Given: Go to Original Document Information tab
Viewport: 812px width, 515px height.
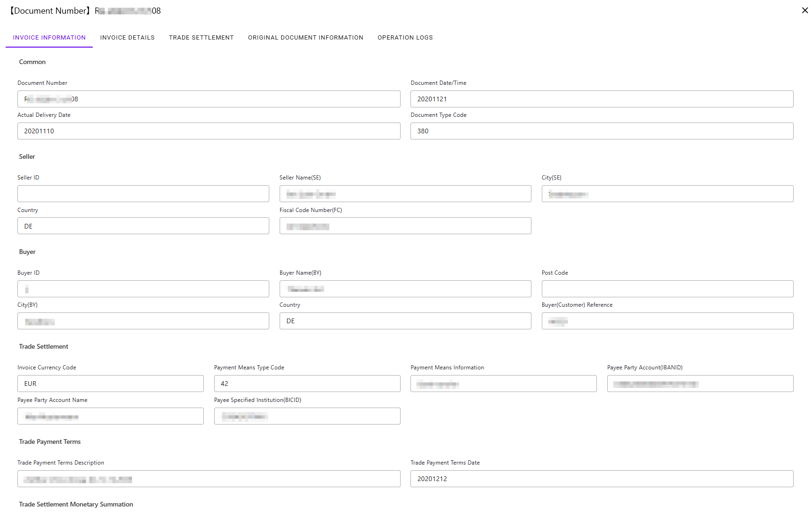Looking at the screenshot, I should pyautogui.click(x=306, y=38).
